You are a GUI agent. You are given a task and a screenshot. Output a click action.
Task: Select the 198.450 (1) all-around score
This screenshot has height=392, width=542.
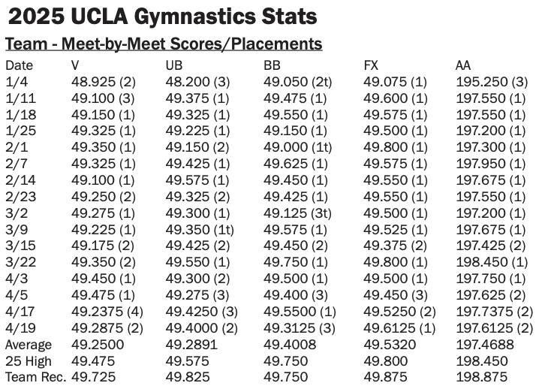[492, 261]
